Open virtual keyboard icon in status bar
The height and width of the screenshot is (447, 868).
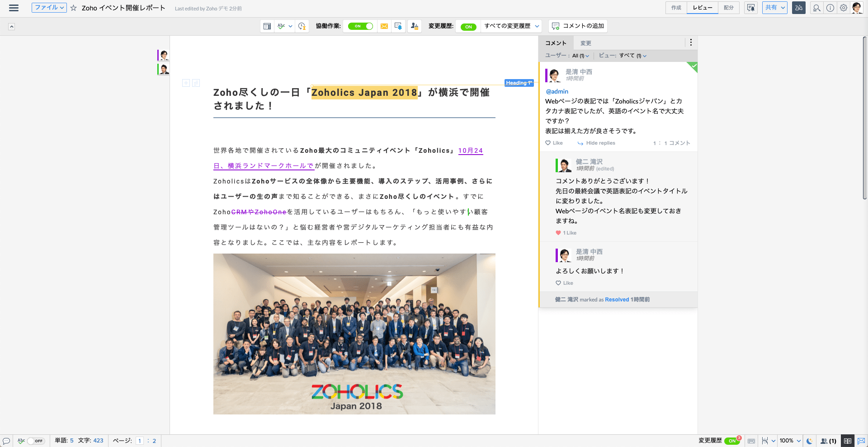click(751, 441)
